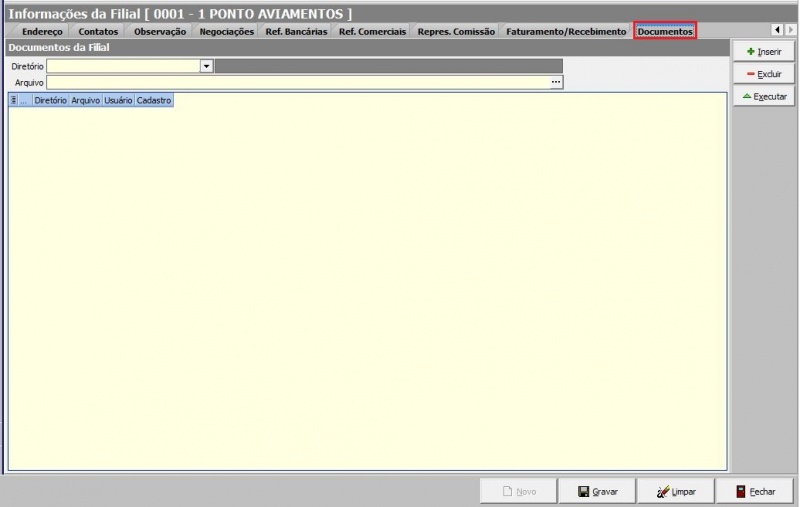This screenshot has width=800, height=507.
Task: Click the Arquivo browse ellipsis button
Action: click(556, 82)
